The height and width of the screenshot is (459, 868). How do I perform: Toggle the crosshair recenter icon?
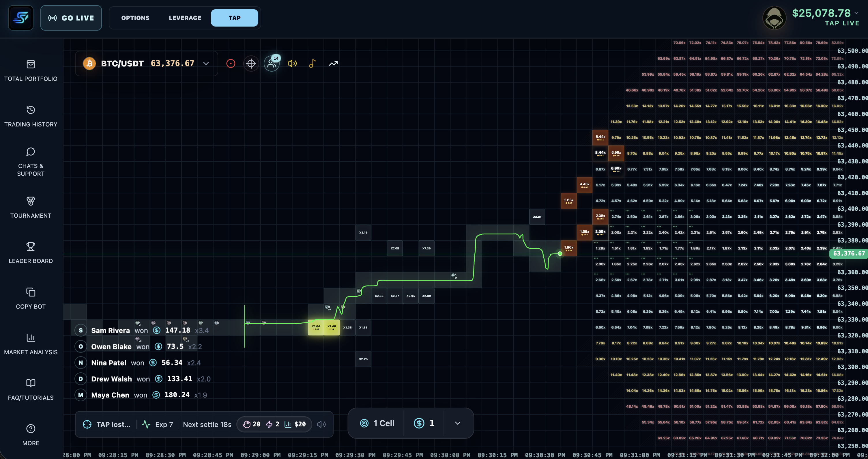pos(251,63)
